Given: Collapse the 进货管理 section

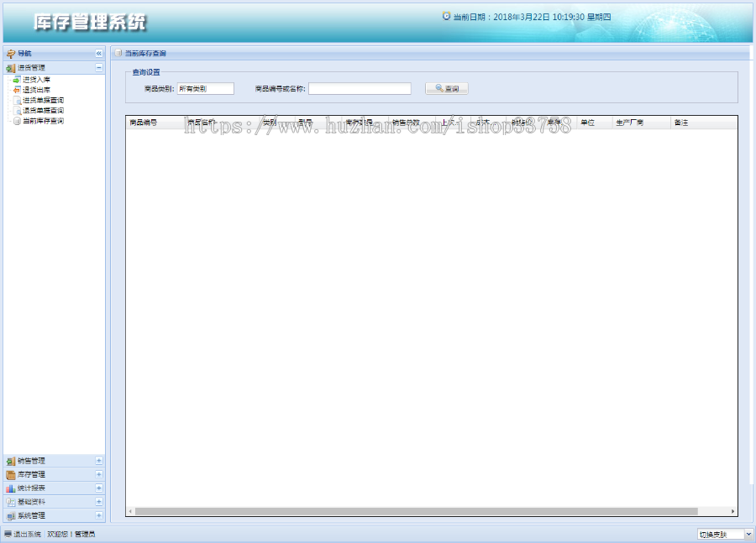Looking at the screenshot, I should tap(99, 67).
